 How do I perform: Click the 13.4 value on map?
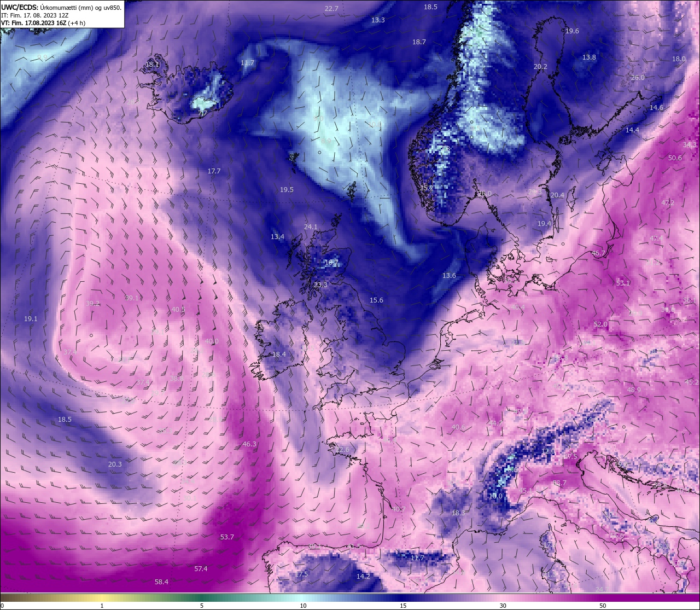pyautogui.click(x=277, y=237)
